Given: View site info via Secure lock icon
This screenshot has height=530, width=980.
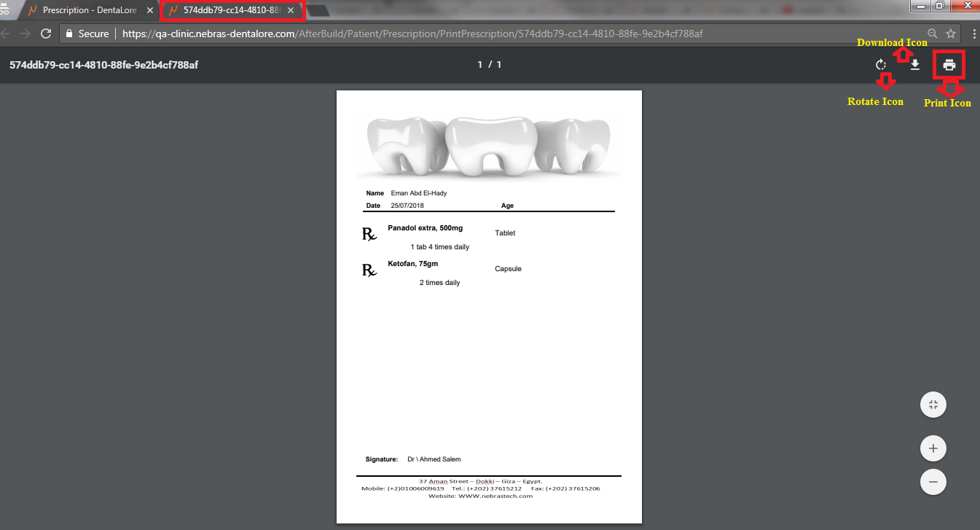Looking at the screenshot, I should pyautogui.click(x=70, y=34).
